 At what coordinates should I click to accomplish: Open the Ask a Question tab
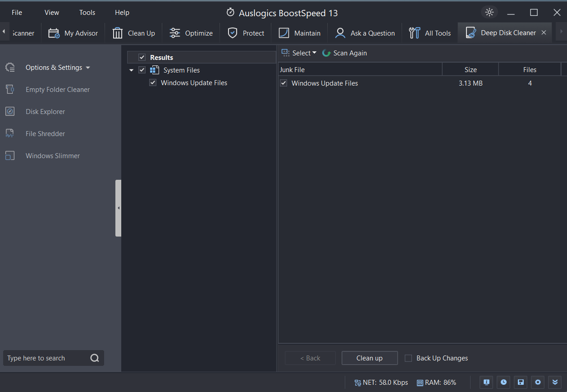coord(365,33)
